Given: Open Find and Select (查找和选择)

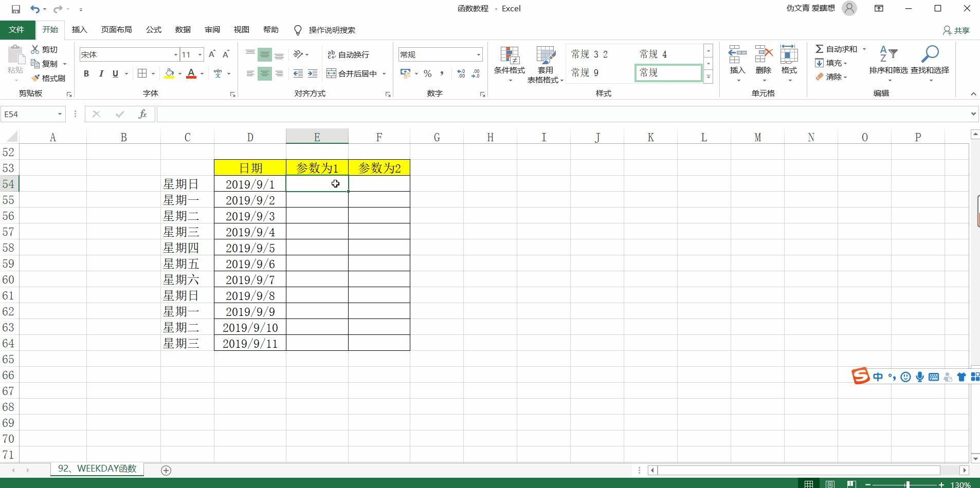Looking at the screenshot, I should (932, 63).
